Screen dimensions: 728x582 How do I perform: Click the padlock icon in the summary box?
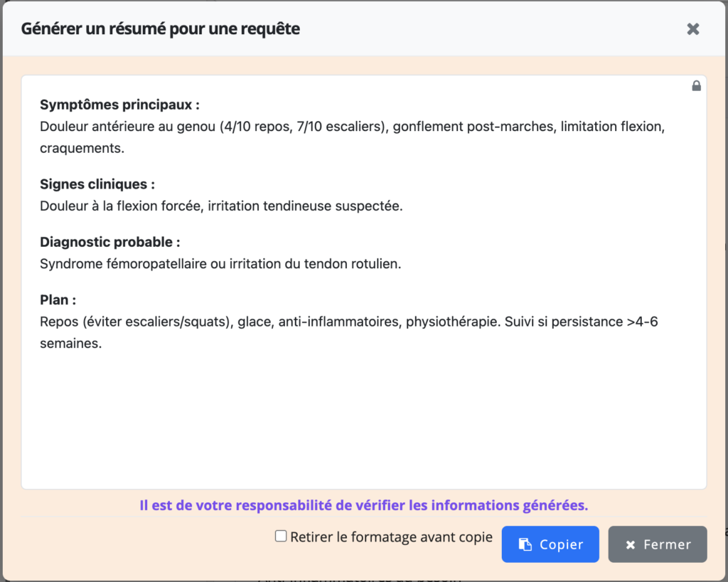click(696, 86)
